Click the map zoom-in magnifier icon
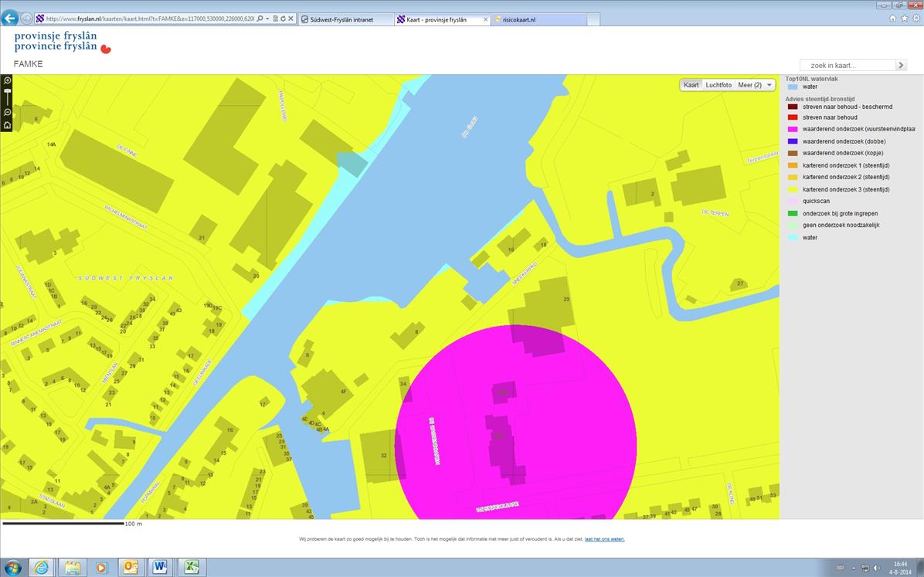Screen dimensions: 924x577 click(7, 80)
